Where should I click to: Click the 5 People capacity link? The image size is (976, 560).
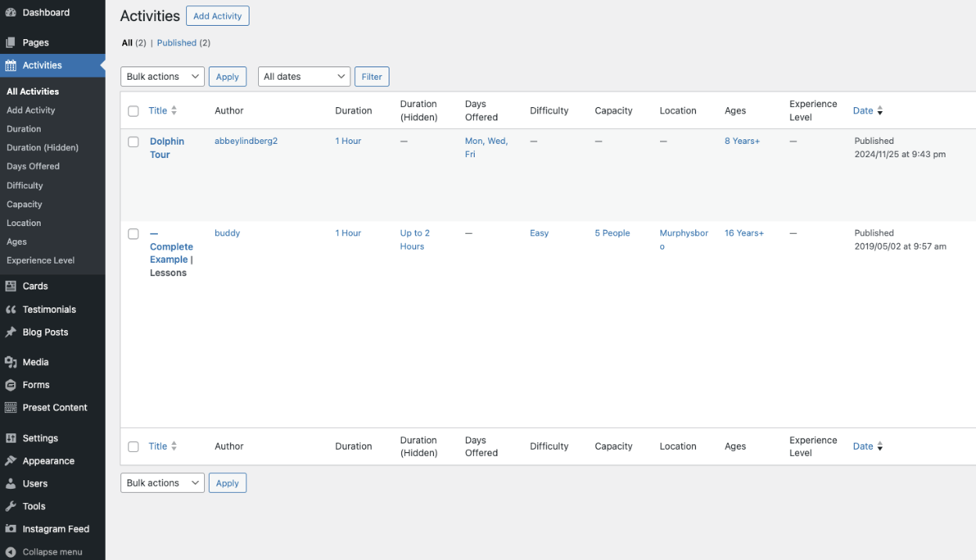(612, 234)
